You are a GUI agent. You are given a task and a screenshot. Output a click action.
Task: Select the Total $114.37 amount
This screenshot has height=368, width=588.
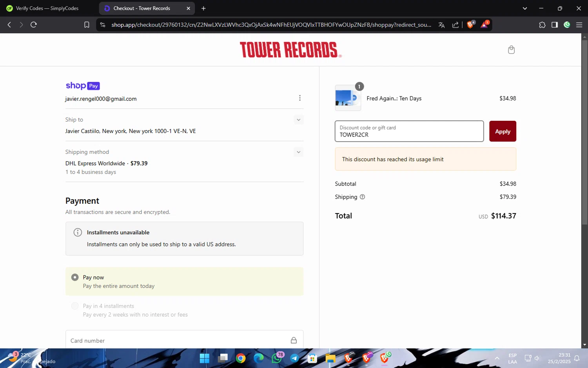(x=503, y=216)
